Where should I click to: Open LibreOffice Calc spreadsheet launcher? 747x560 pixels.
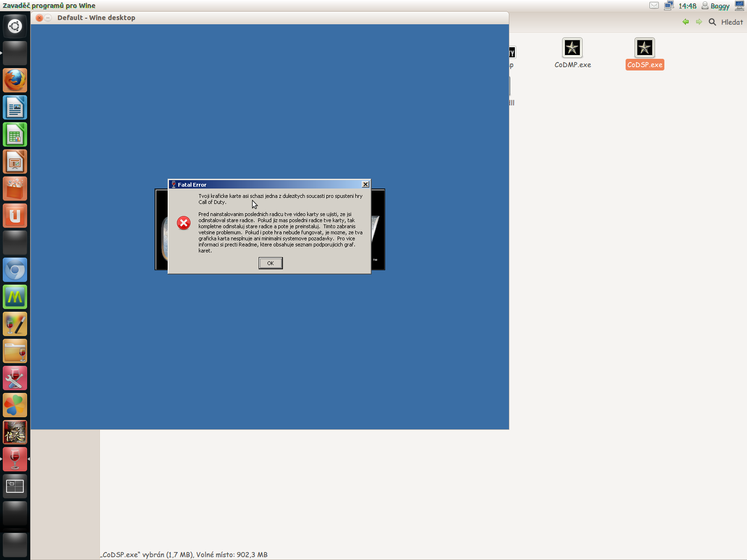click(x=15, y=134)
